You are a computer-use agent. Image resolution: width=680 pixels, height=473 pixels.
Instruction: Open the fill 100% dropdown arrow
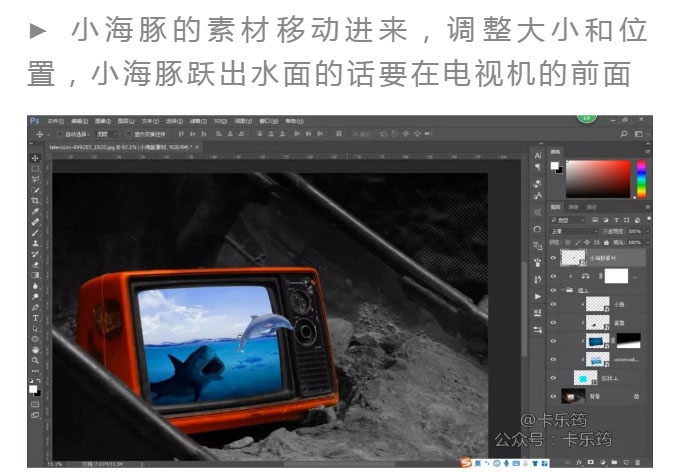pyautogui.click(x=647, y=242)
